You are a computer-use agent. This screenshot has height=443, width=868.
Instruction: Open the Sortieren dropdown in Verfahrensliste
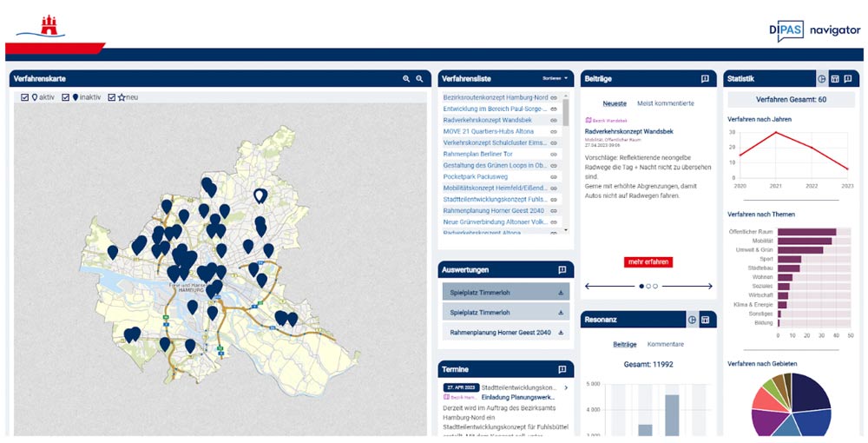coord(555,79)
